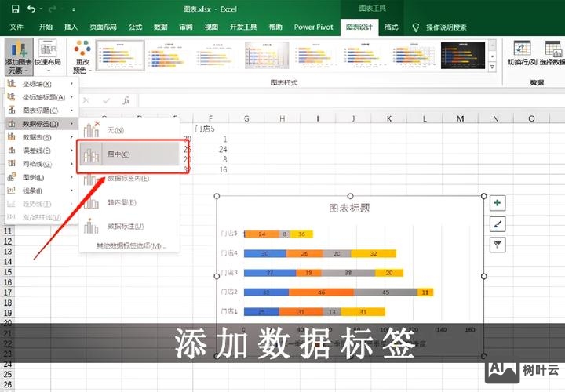Screen dimensions: 565x392
Task: Click the chart top-right resize handle
Action: tap(484, 196)
